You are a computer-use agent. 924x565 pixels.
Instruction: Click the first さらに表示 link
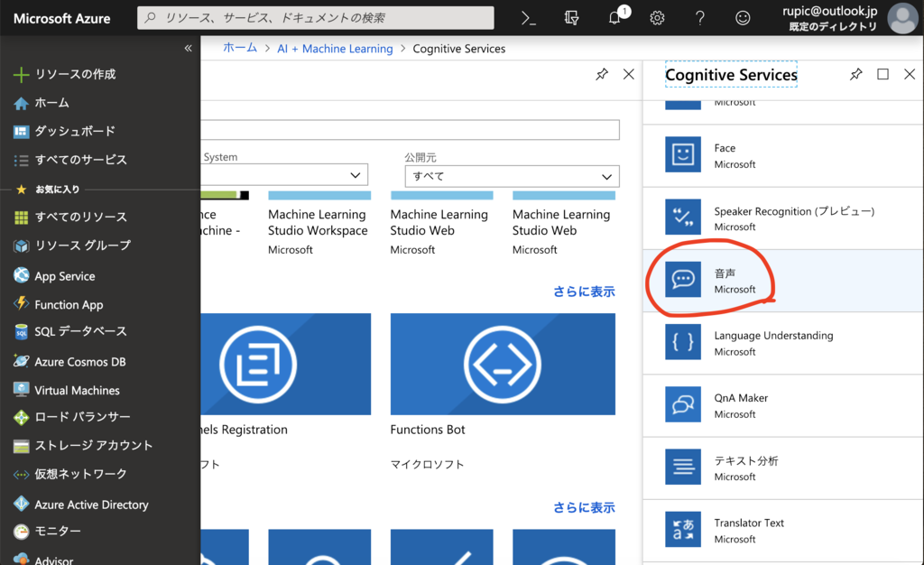coord(584,292)
